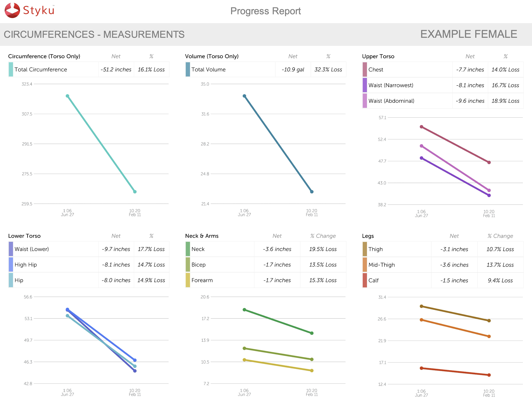Click Total Circumference chart's Jun 27 data point
The height and width of the screenshot is (411, 532).
(x=67, y=96)
